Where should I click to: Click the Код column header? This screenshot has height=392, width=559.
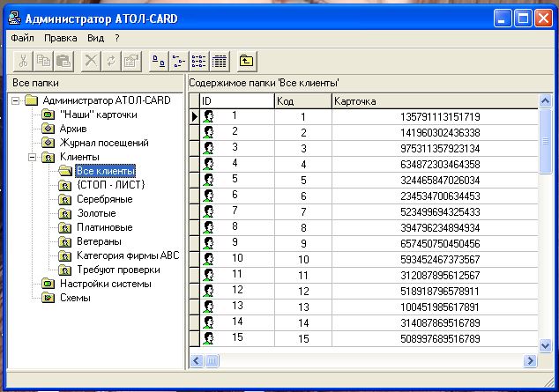(302, 101)
